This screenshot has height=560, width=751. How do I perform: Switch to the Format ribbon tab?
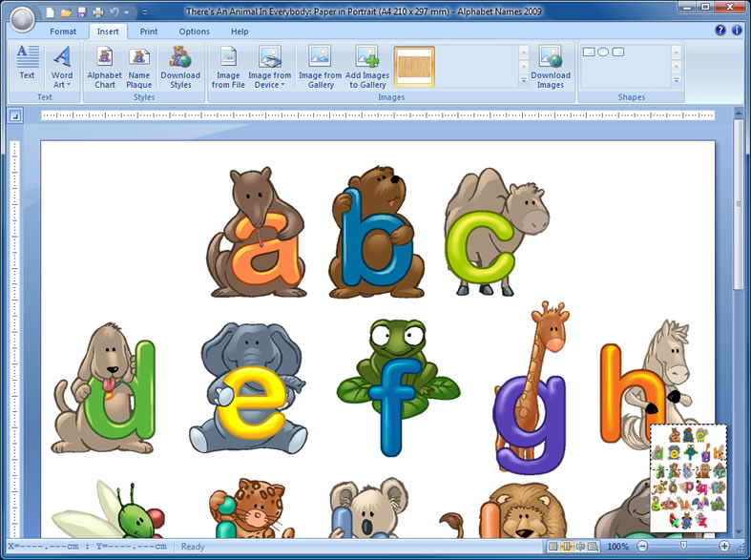coord(63,31)
